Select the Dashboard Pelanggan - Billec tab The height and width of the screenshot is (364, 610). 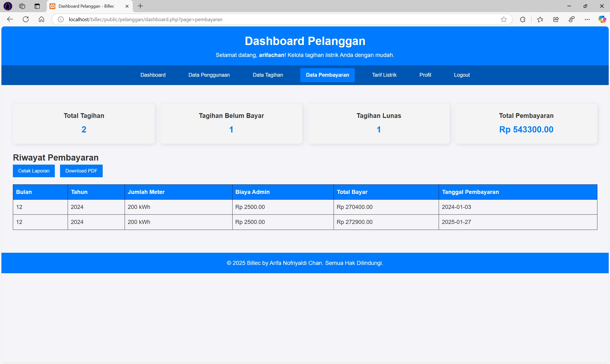click(x=90, y=6)
